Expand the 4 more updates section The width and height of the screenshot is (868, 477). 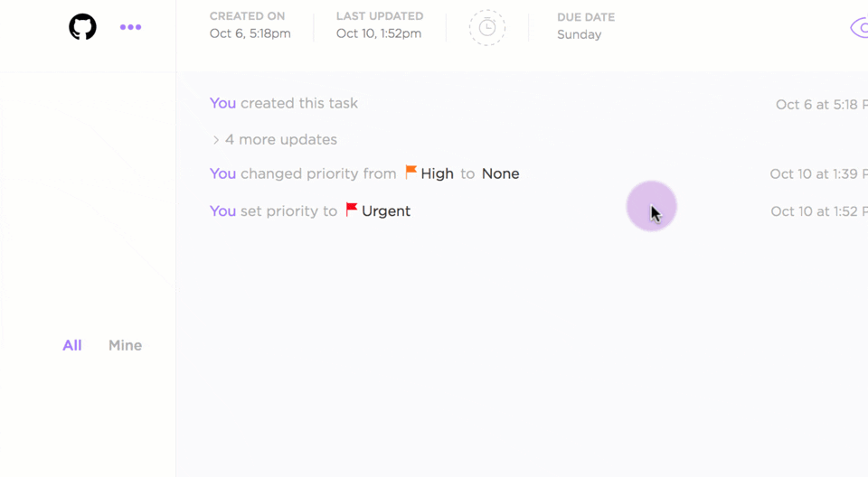point(275,140)
